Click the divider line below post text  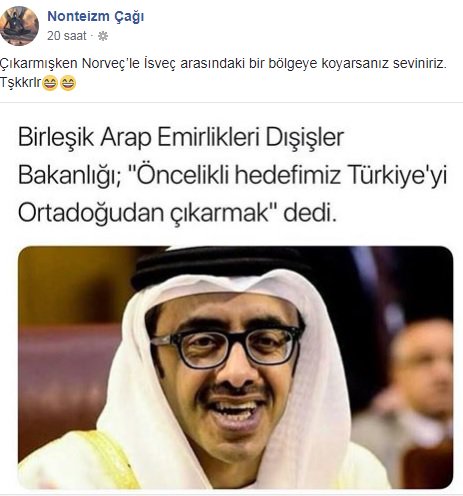[231, 103]
